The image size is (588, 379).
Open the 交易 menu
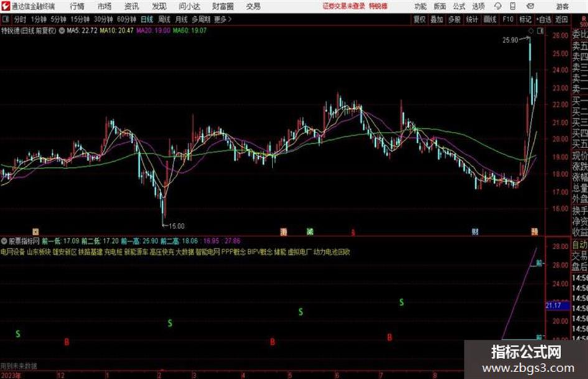pyautogui.click(x=253, y=6)
